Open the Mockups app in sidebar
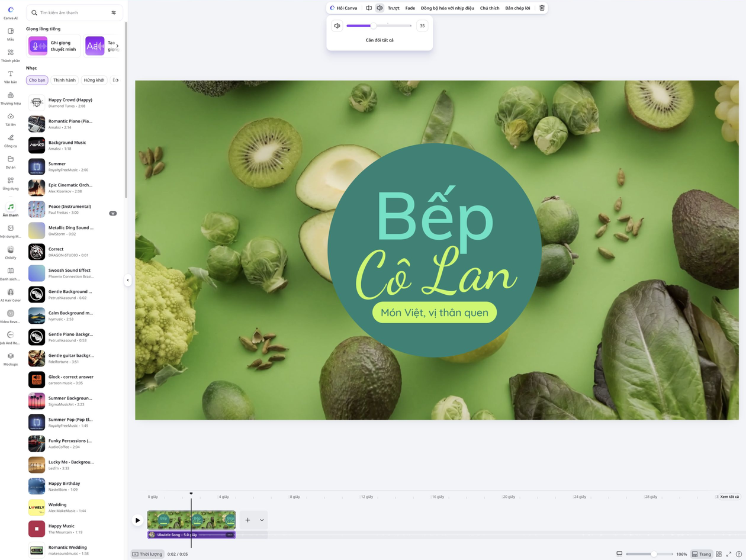 (11, 359)
